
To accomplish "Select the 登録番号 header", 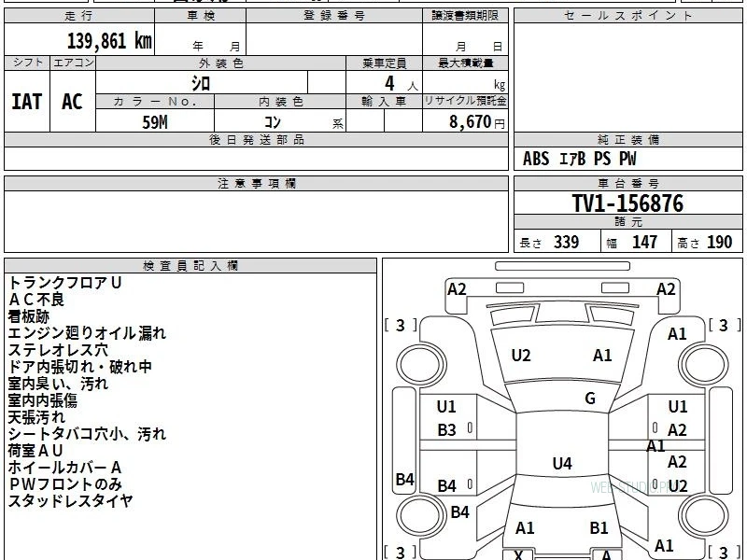I will 334,16.
